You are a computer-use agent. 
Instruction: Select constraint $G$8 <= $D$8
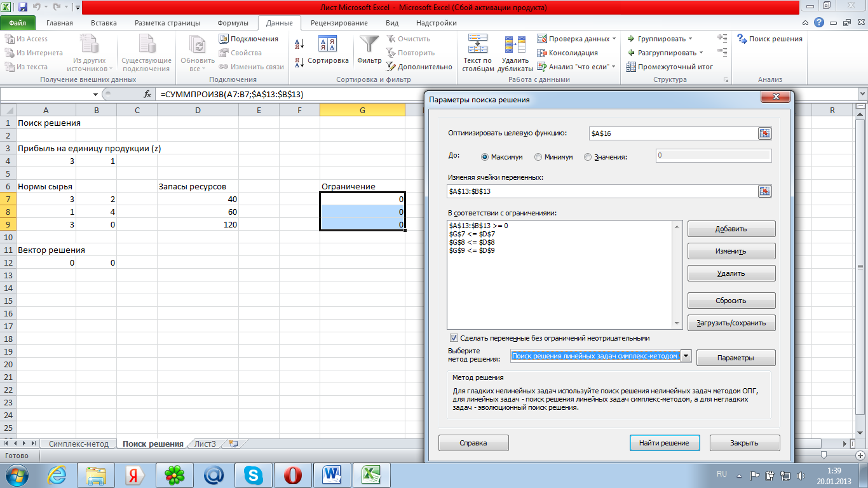(x=472, y=242)
